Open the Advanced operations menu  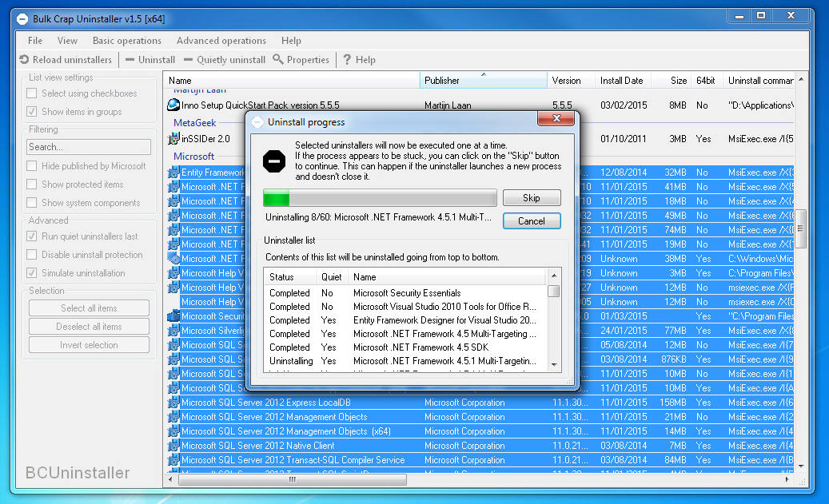[221, 41]
